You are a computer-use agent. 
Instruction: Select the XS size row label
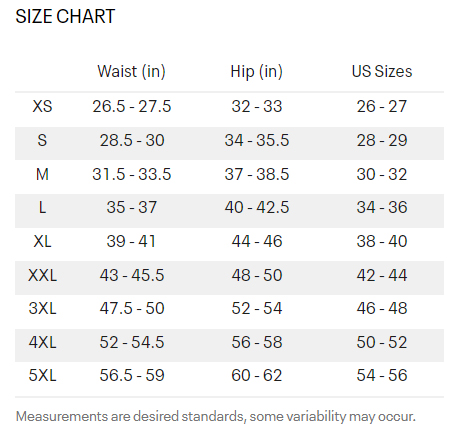click(42, 107)
